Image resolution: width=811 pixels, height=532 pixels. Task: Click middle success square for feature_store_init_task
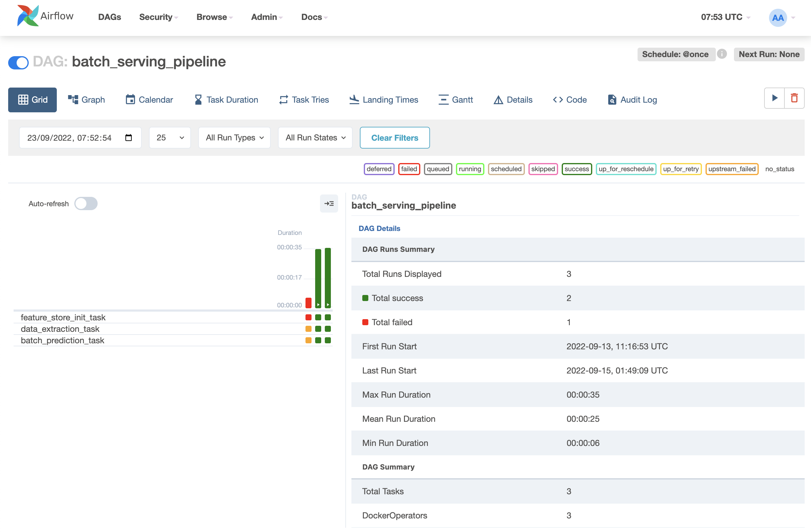tap(318, 317)
